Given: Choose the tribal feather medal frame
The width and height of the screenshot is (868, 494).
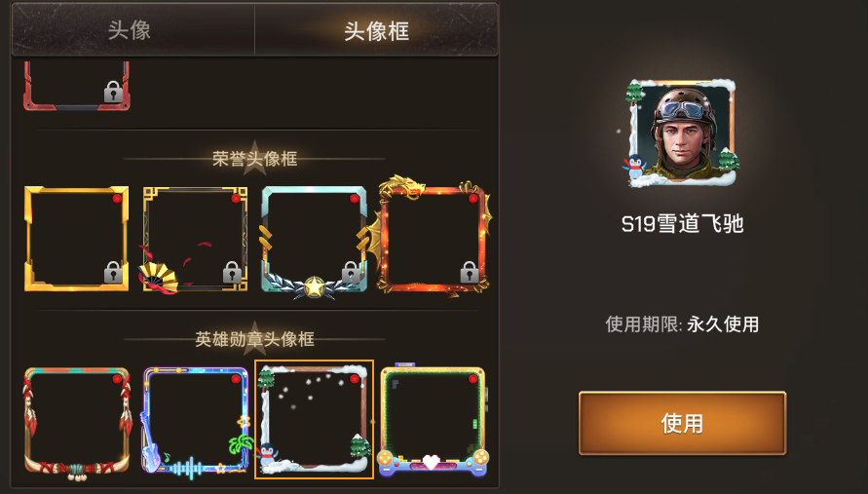Looking at the screenshot, I should pos(76,422).
